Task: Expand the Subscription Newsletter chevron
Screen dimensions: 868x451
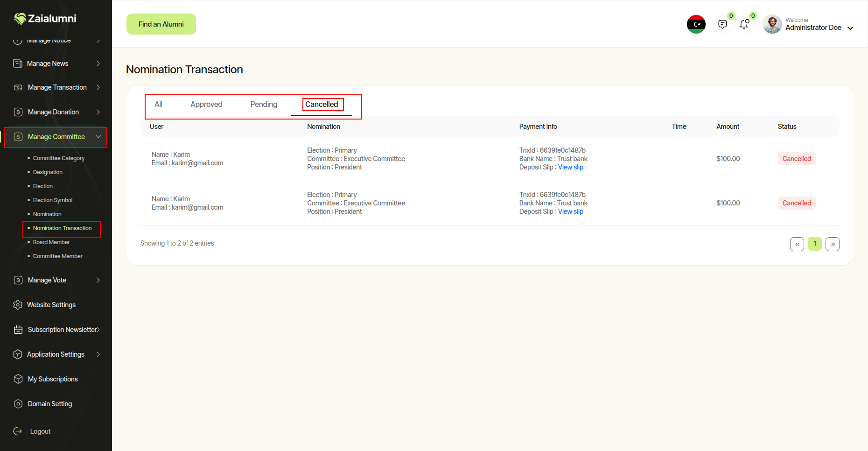Action: (x=98, y=330)
